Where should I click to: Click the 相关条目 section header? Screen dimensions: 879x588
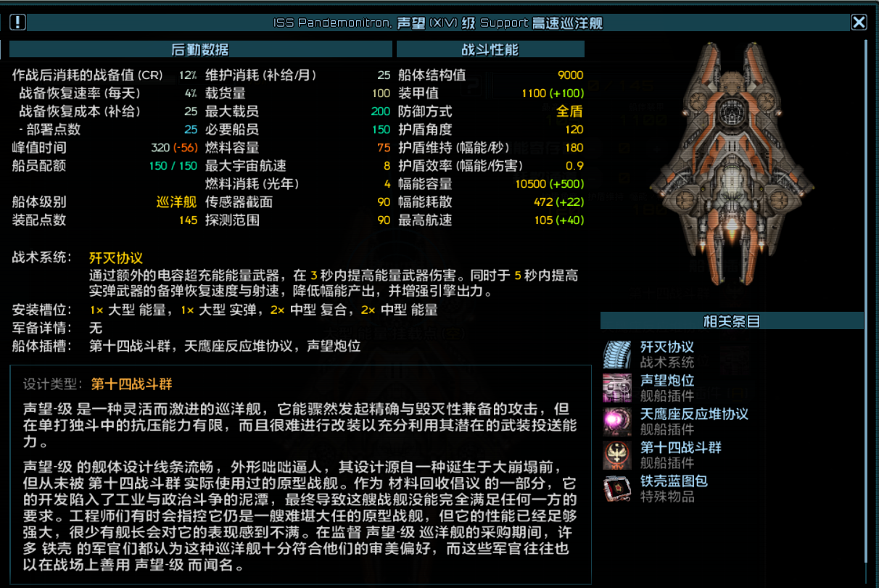[x=732, y=321]
